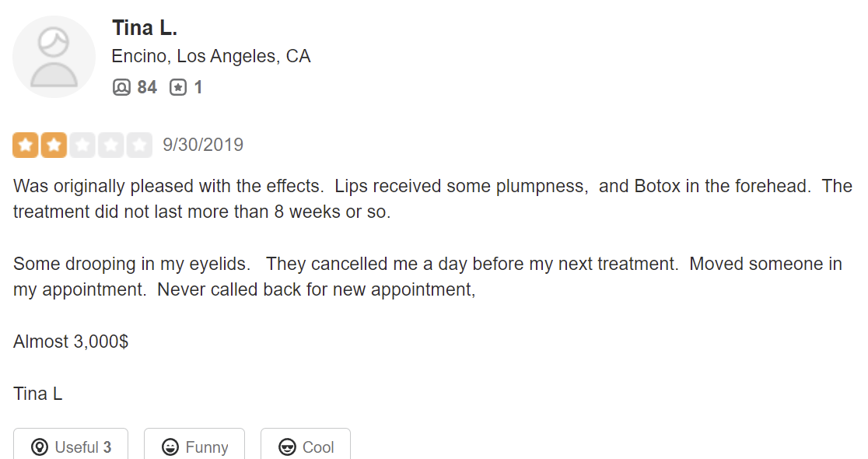Click the lightbulb icon in Useful
Viewport: 868px width, 459px height.
point(40,447)
